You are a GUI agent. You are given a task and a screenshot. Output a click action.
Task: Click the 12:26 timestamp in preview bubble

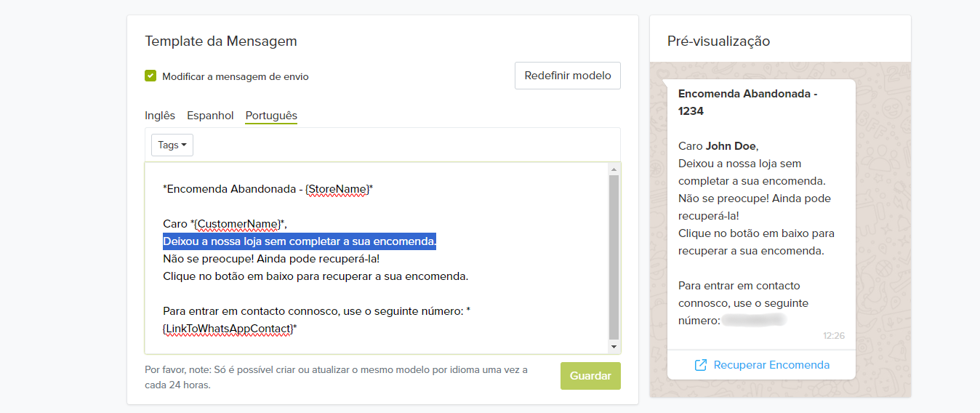coord(834,336)
